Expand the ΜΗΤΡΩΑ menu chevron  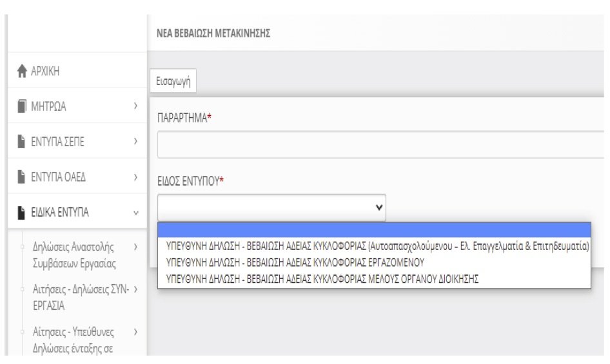(x=135, y=106)
